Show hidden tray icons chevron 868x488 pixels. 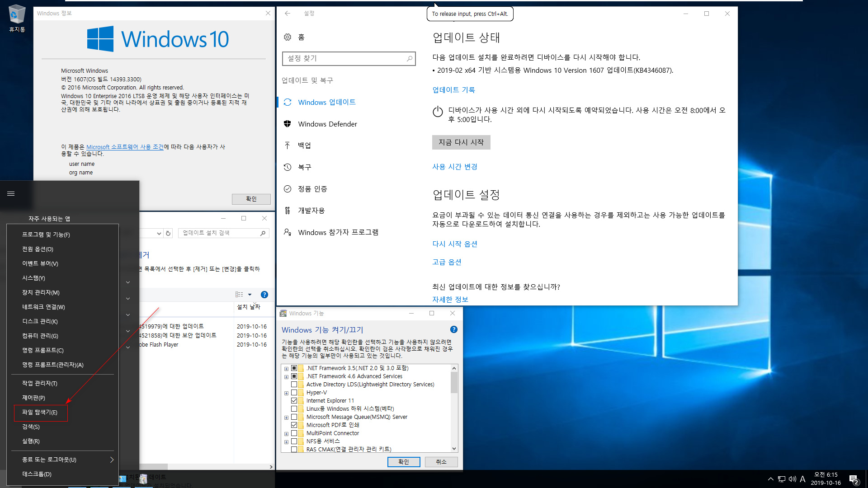click(x=770, y=479)
